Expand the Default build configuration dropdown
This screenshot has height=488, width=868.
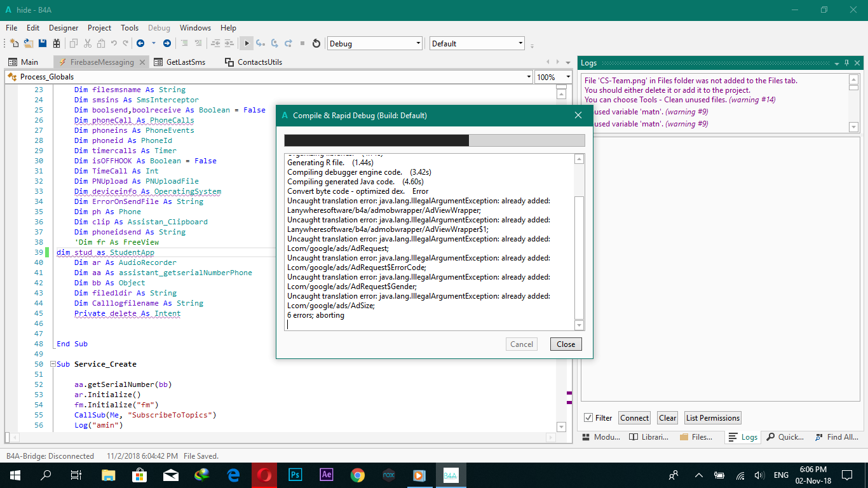coord(520,43)
